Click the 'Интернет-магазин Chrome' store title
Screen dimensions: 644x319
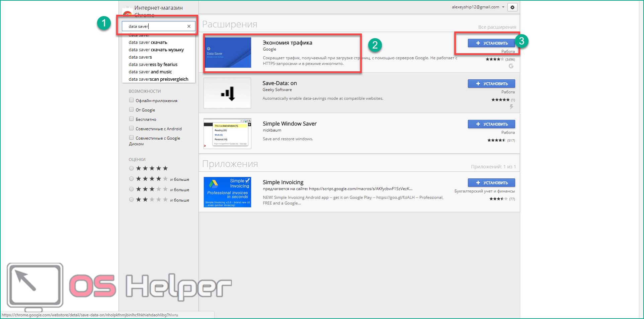[158, 11]
